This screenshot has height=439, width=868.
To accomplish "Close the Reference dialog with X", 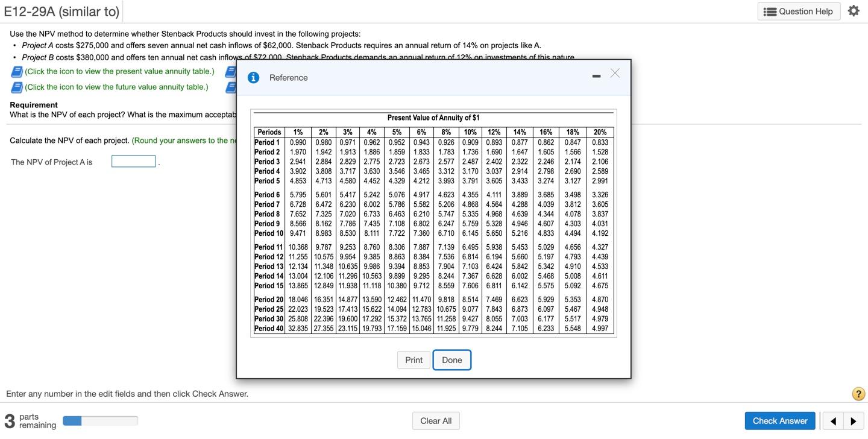I will click(615, 73).
